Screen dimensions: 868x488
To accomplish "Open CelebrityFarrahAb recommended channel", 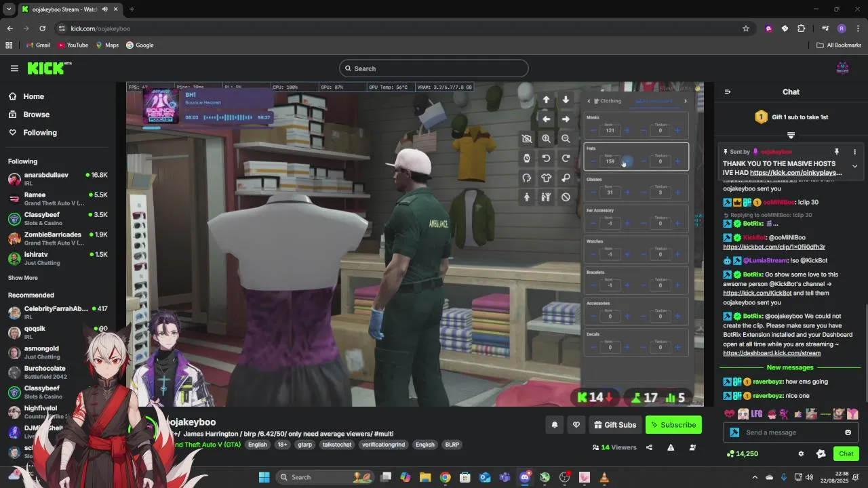I will coord(58,312).
